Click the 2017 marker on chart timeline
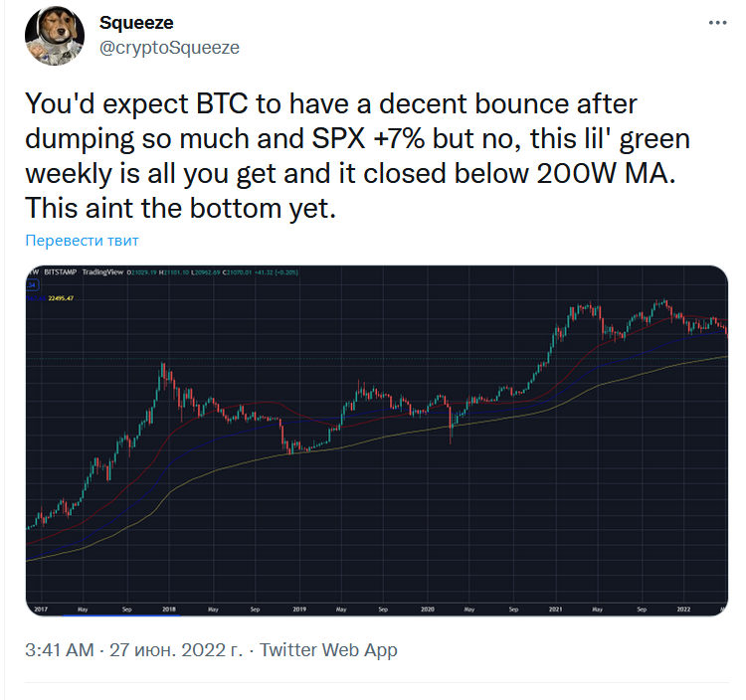The height and width of the screenshot is (700, 746). pyautogui.click(x=41, y=607)
